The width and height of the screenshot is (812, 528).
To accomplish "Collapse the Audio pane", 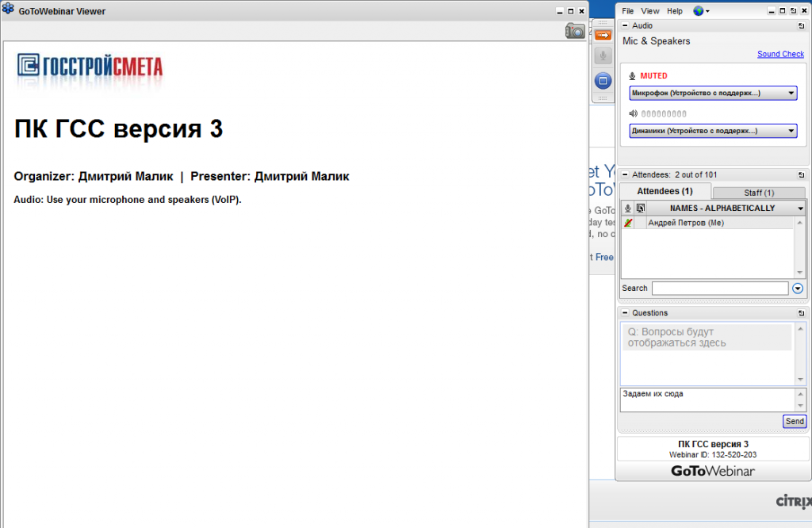I will pos(625,25).
